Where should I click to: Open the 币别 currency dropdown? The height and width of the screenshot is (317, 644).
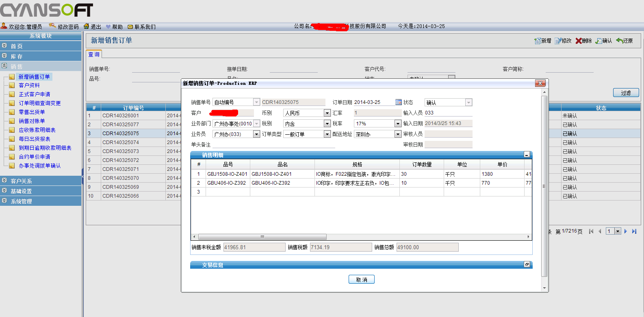327,113
